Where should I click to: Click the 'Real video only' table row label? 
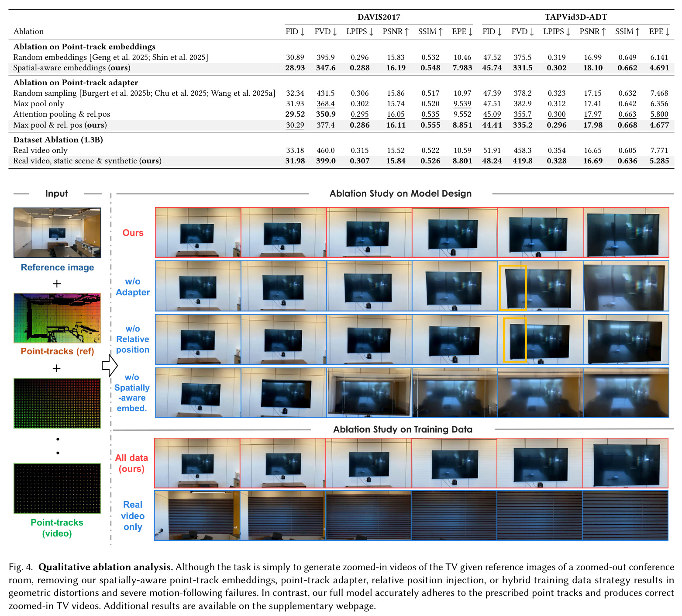tap(40, 150)
